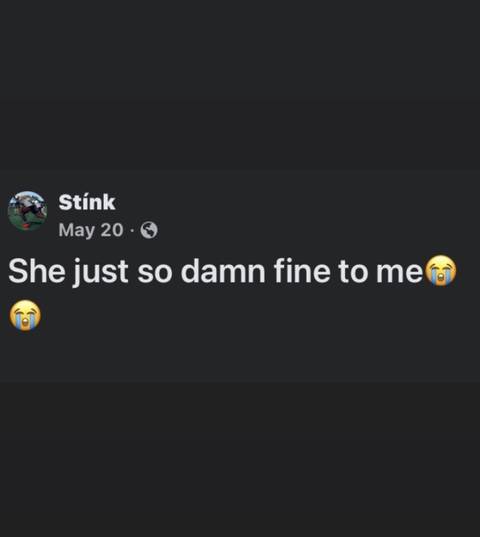Click blank space beneath second crying emoji
Viewport: 480px width, 537px height.
tap(25, 356)
